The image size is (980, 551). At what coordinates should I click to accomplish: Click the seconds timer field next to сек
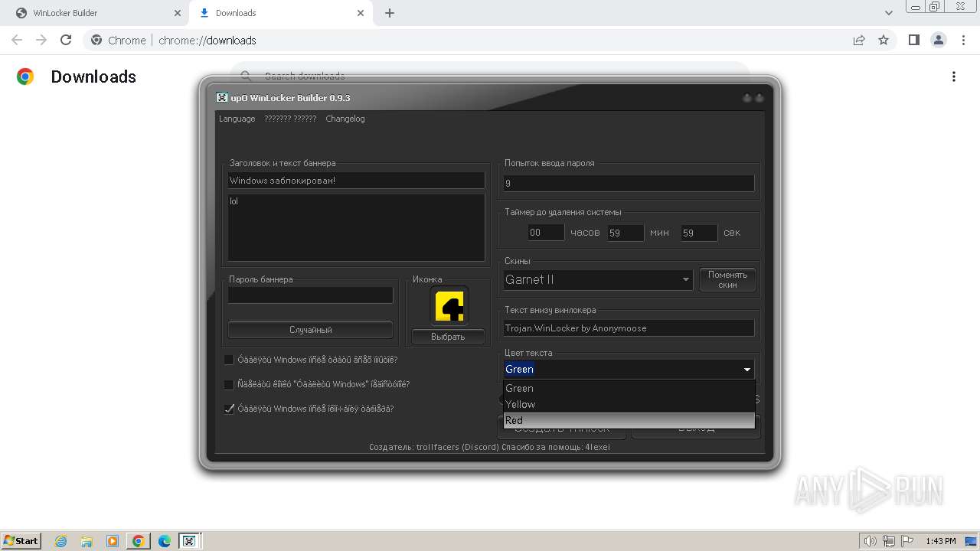click(x=699, y=233)
